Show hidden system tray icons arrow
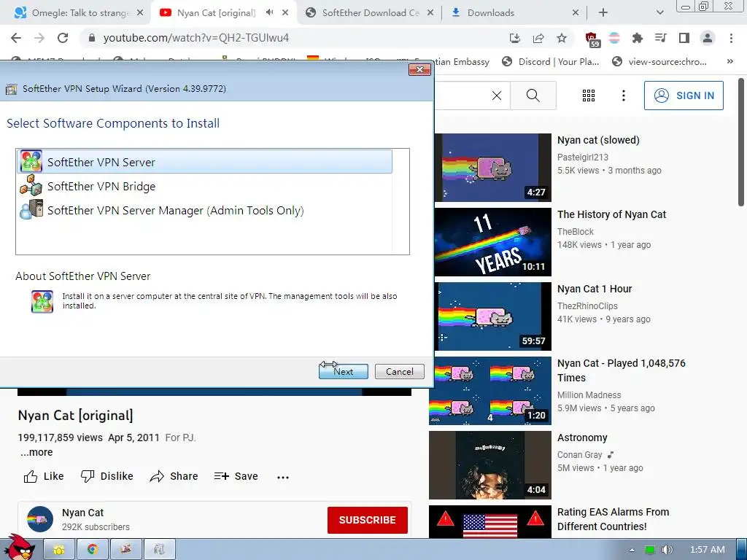The image size is (747, 560). click(632, 550)
